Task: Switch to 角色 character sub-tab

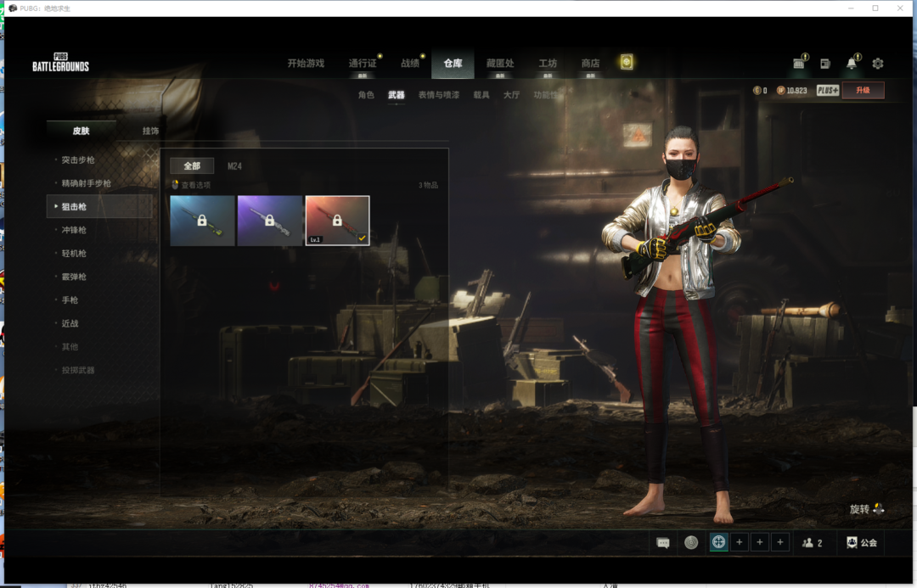Action: click(x=366, y=95)
